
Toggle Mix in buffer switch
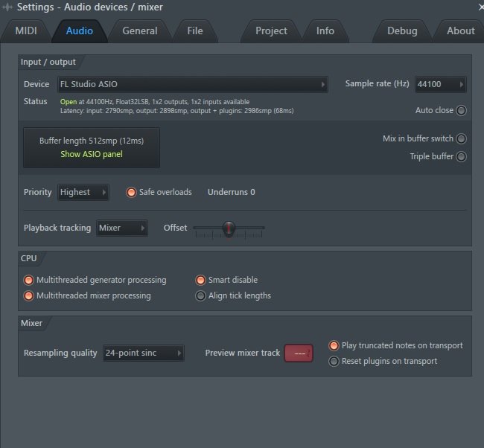(461, 138)
